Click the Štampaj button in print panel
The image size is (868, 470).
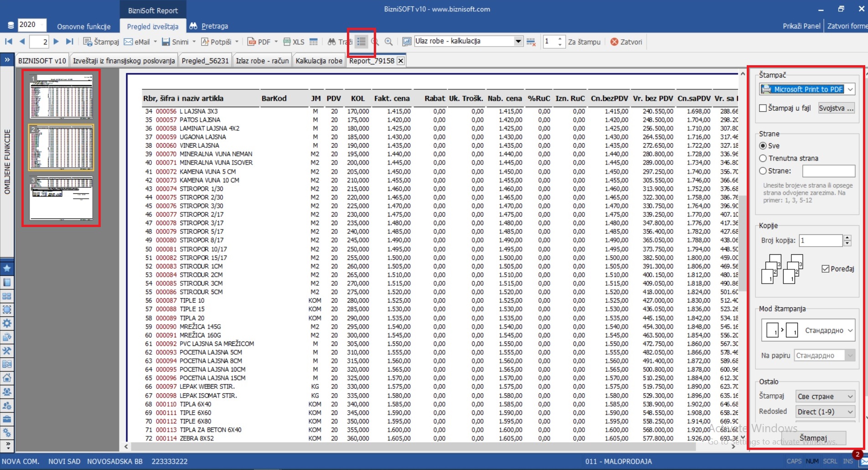point(813,438)
